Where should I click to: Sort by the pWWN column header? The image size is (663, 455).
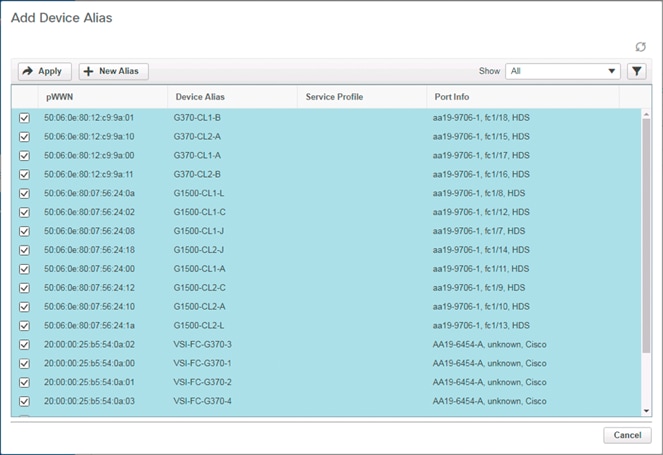pyautogui.click(x=103, y=97)
